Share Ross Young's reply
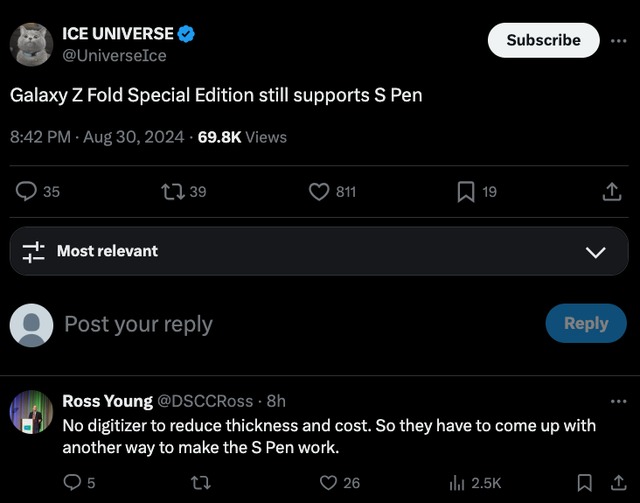The width and height of the screenshot is (640, 503). point(616,482)
